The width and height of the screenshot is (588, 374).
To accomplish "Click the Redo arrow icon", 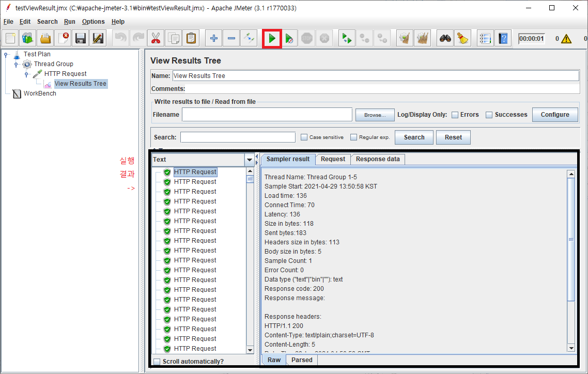I will (138, 38).
